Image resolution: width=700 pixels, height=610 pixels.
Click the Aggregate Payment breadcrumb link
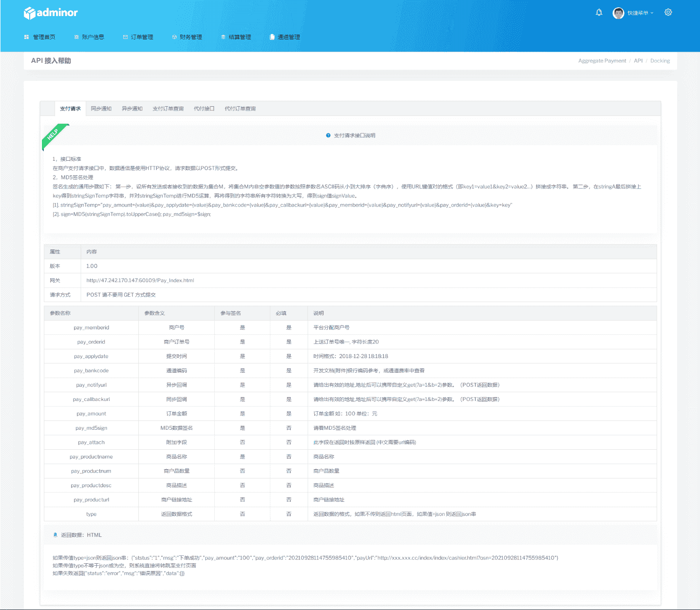click(x=602, y=61)
